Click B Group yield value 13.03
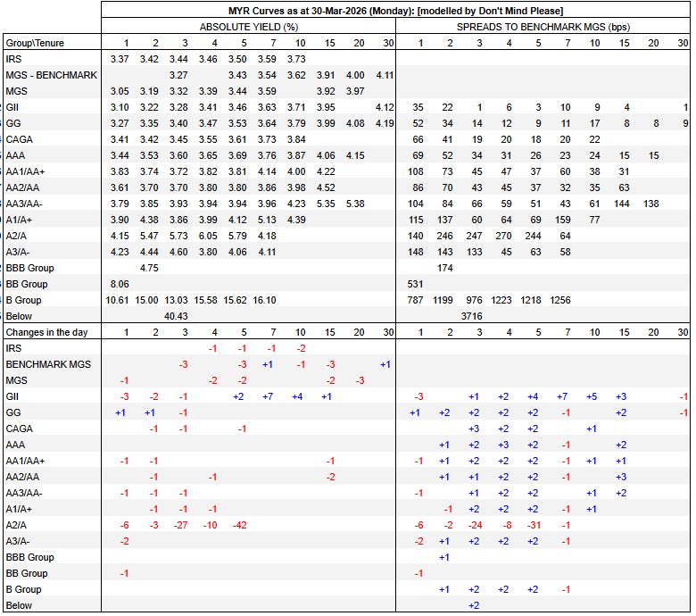Viewport: 696px width, 616px height. click(176, 300)
